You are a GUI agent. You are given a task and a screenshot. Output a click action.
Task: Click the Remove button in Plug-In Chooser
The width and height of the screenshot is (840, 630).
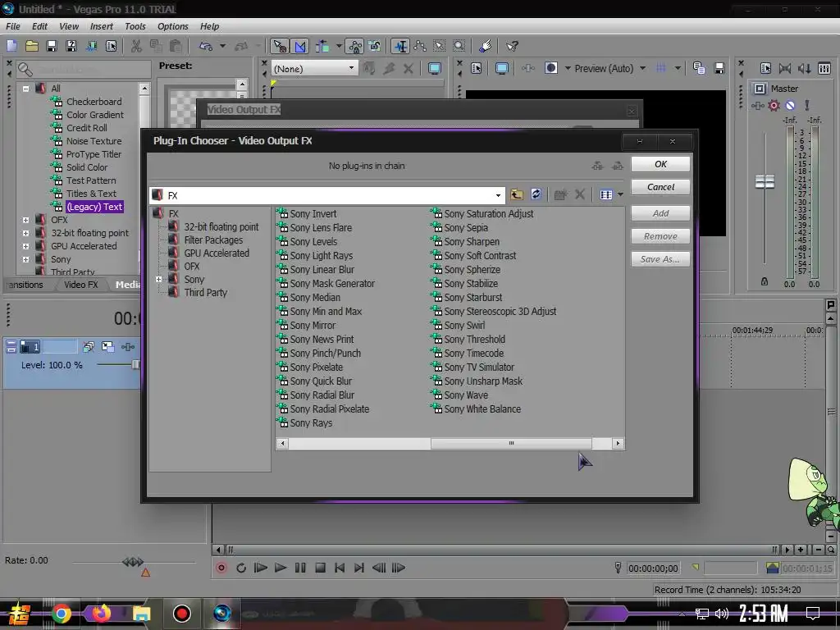660,236
